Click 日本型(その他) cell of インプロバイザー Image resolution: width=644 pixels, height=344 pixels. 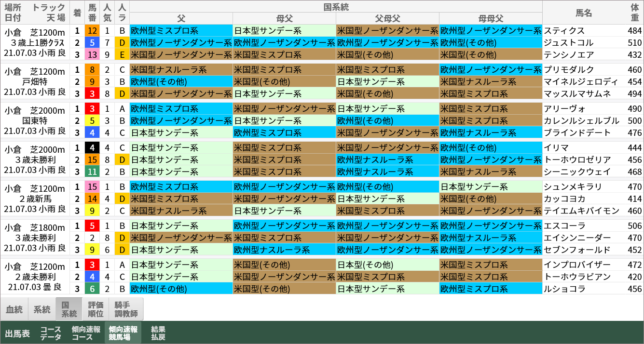pyautogui.click(x=388, y=265)
